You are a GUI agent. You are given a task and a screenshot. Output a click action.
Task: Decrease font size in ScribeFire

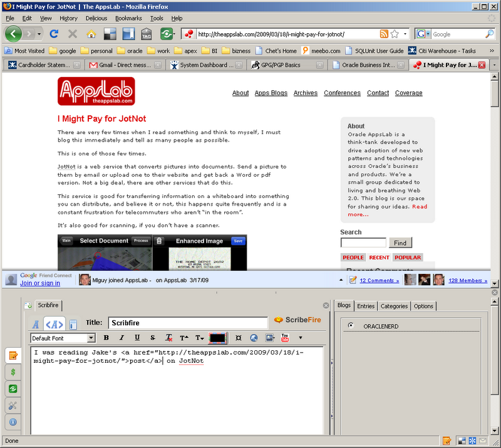[200, 338]
